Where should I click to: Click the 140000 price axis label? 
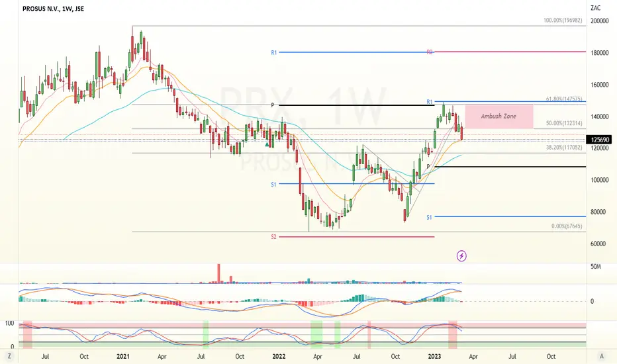coord(599,116)
